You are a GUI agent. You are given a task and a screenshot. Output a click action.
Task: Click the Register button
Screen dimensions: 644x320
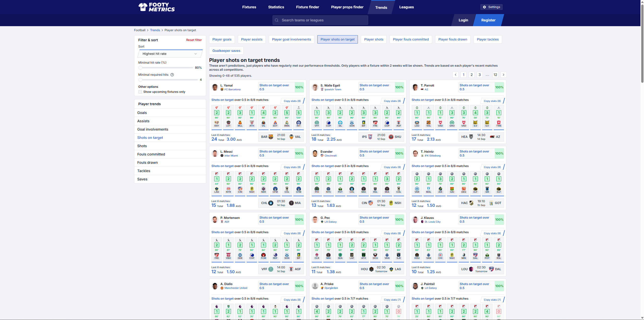[488, 20]
